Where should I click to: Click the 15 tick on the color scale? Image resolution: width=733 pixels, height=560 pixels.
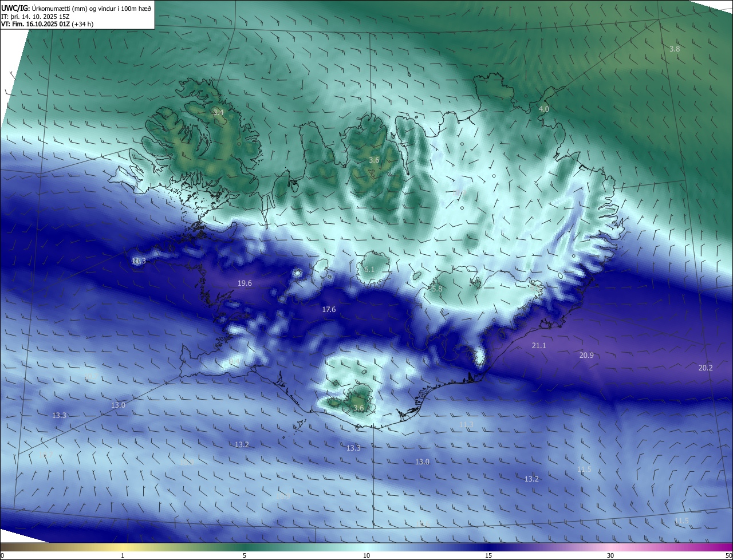[x=488, y=556]
